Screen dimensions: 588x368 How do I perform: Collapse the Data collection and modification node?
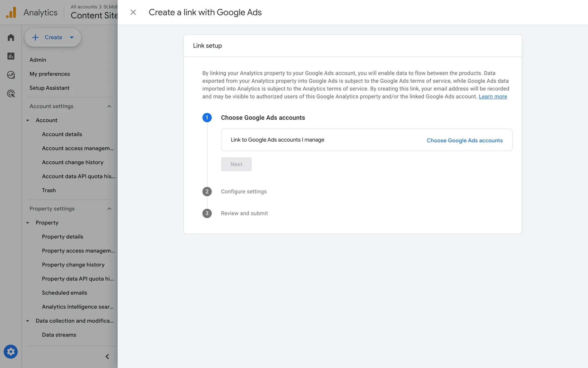(x=28, y=321)
